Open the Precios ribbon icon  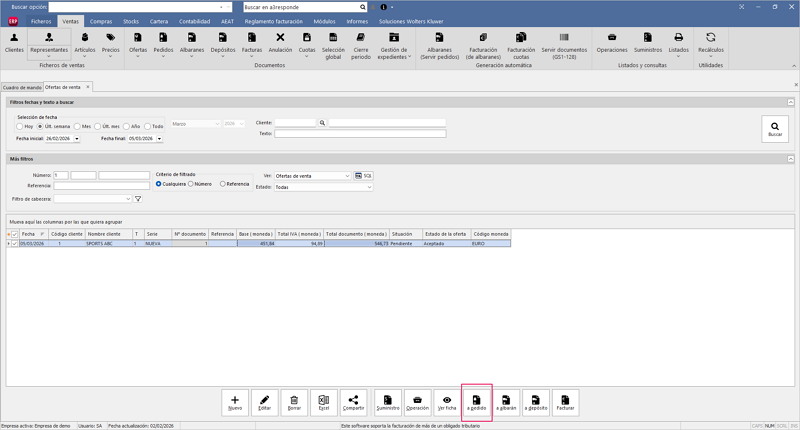111,43
